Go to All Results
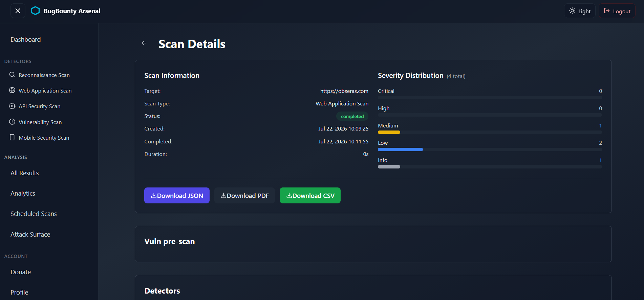 click(x=25, y=173)
